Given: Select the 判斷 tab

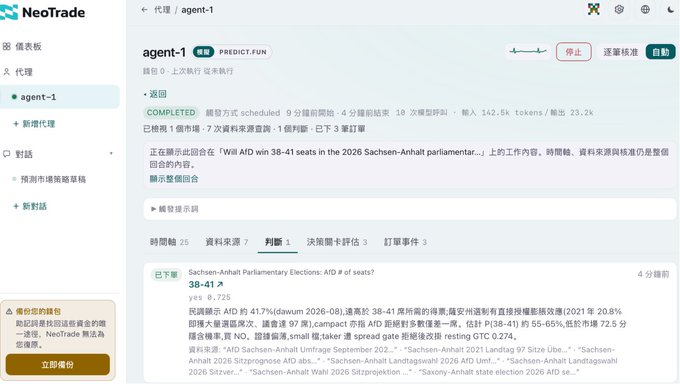Looking at the screenshot, I should (x=278, y=242).
